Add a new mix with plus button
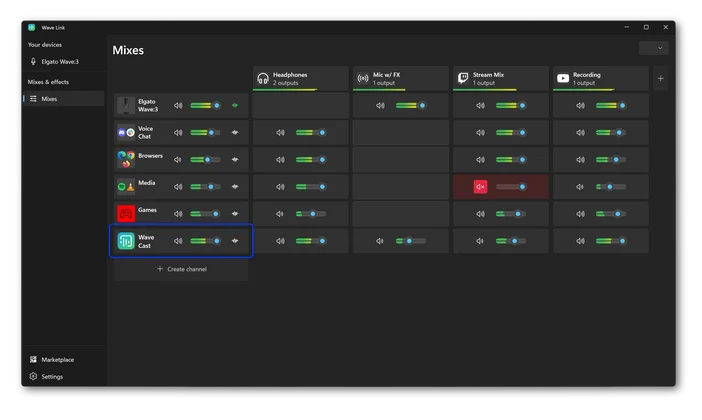This screenshot has width=702, height=420. click(660, 78)
